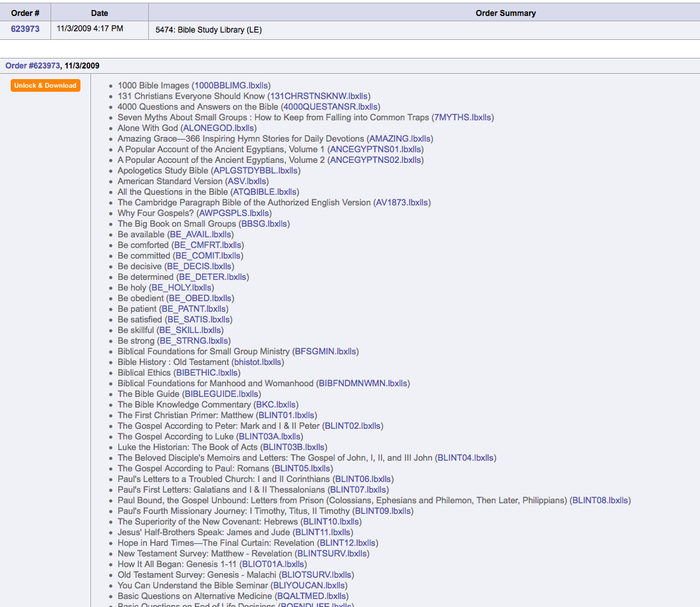This screenshot has height=607, width=700.
Task: Open BE_COMIT.lbxlls link
Action: click(x=208, y=256)
